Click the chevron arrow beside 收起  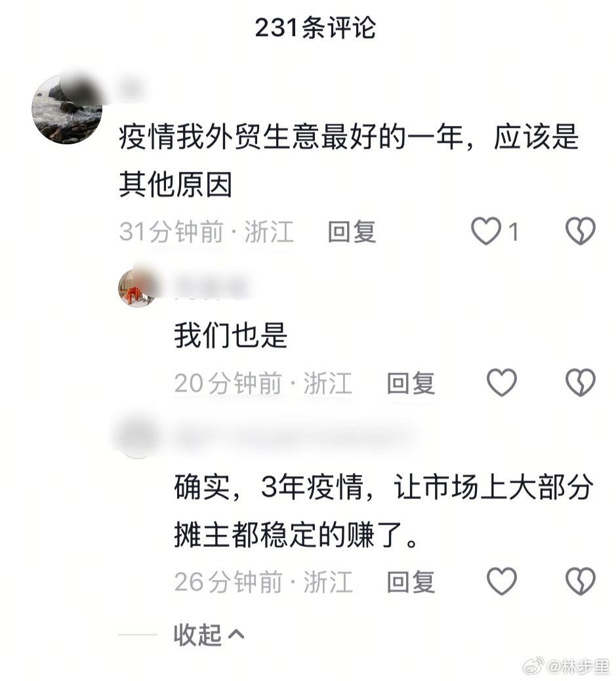click(x=236, y=634)
